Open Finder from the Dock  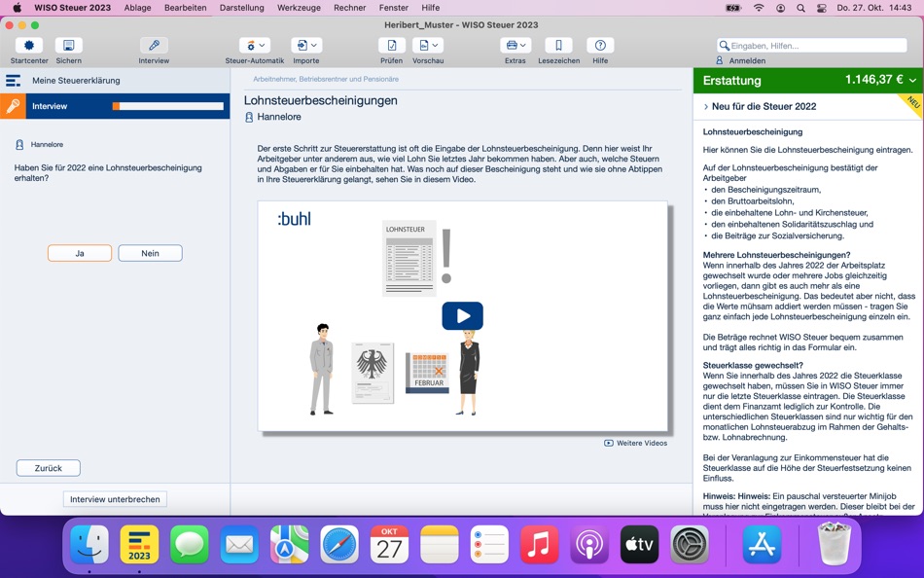[x=89, y=544]
